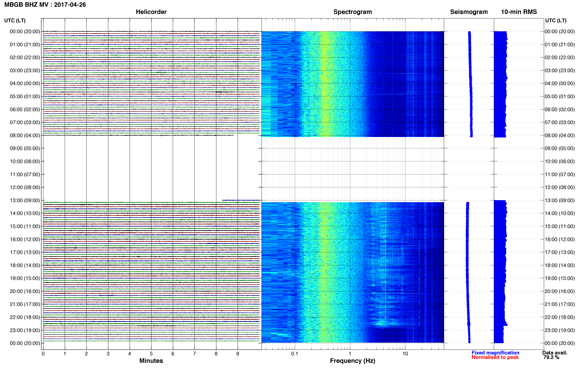Click the 'Fixed magnification' legend text
This screenshot has width=588, height=368.
495,353
